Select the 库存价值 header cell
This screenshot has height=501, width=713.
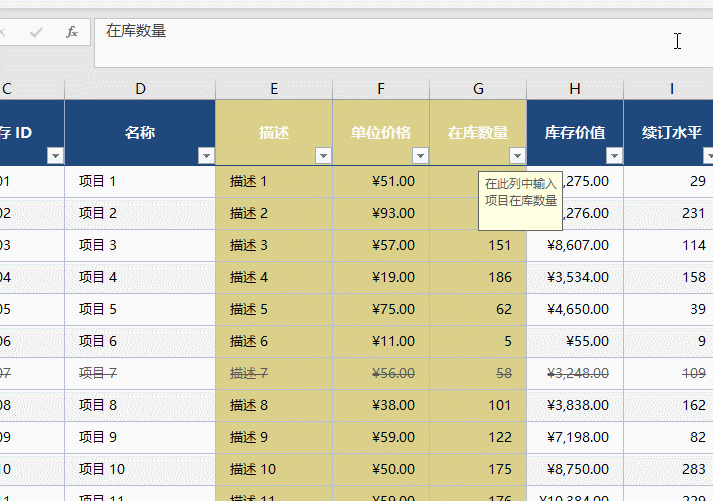tap(575, 132)
